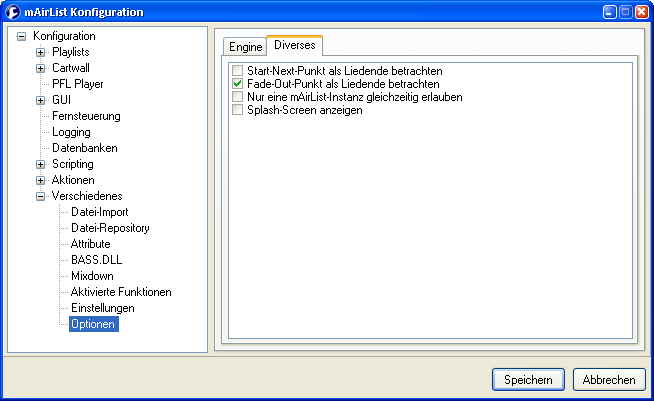The image size is (654, 401).
Task: Expand the Cartwall tree node
Action: pos(40,68)
